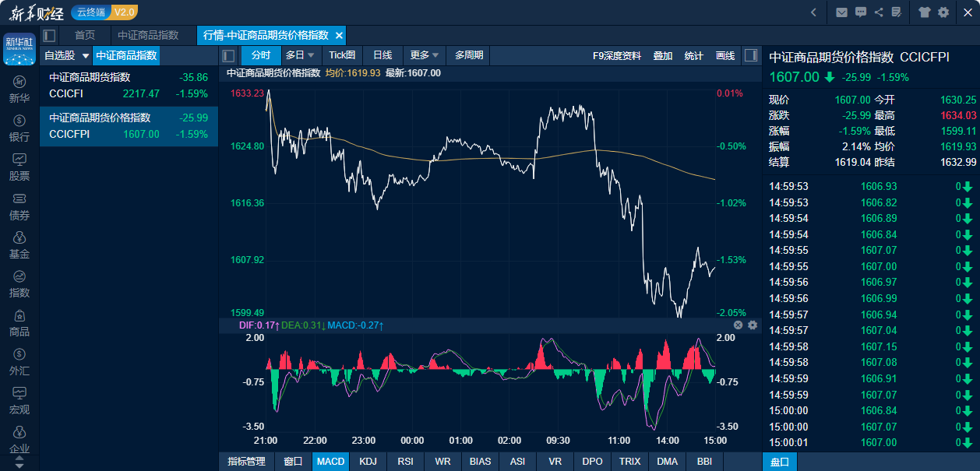Open the 债券 (Bonds) sidebar section
The image size is (980, 471).
pyautogui.click(x=19, y=206)
